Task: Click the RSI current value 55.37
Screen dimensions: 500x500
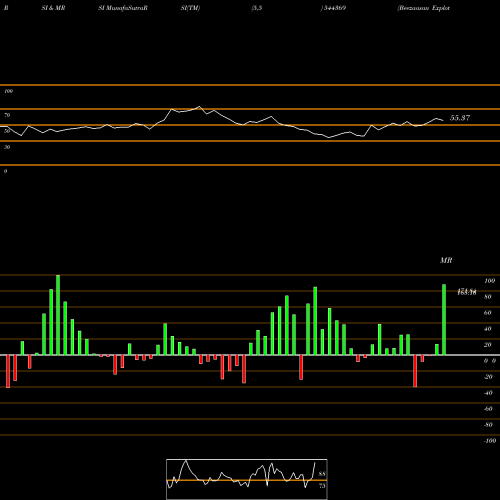Action: (x=460, y=118)
